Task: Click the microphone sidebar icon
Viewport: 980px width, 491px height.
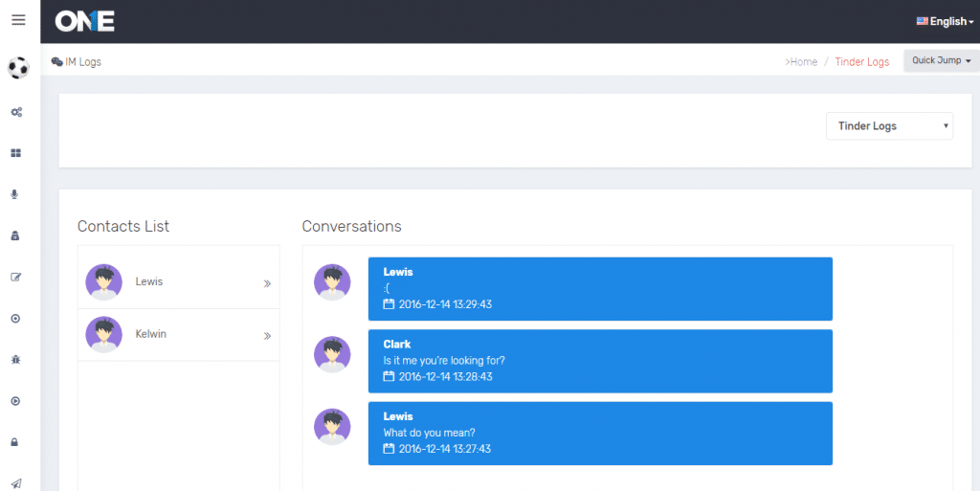Action: coord(15,194)
